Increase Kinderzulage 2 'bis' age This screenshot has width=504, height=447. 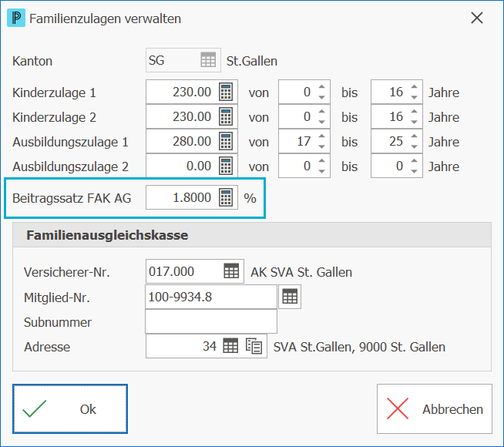pos(415,112)
